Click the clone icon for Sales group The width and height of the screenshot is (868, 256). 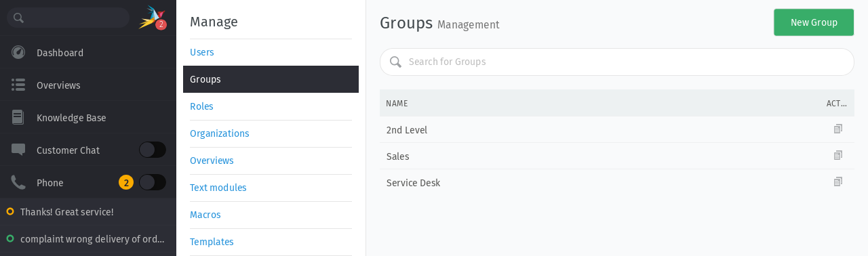(838, 155)
